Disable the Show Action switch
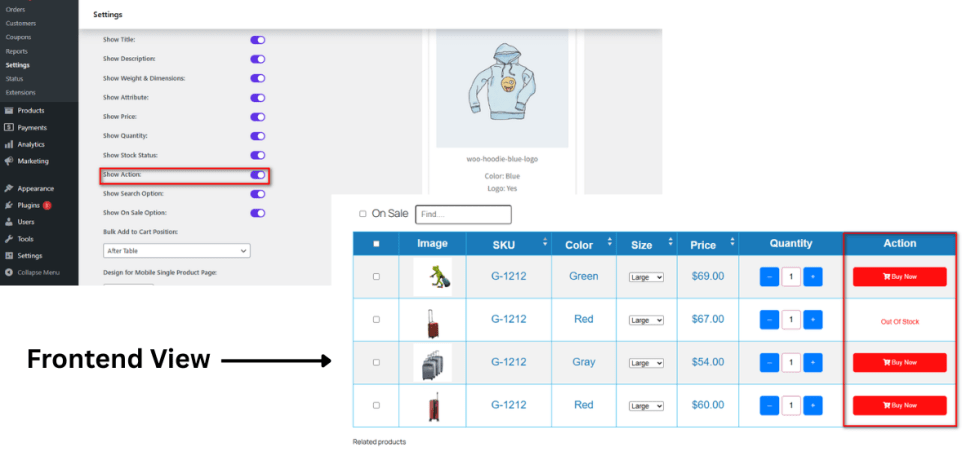 [258, 175]
